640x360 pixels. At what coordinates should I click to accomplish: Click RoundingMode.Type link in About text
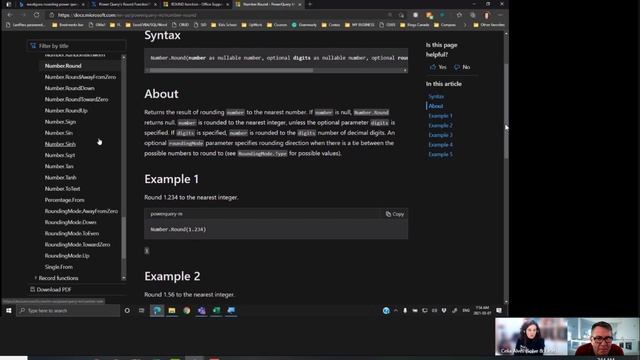(262, 153)
